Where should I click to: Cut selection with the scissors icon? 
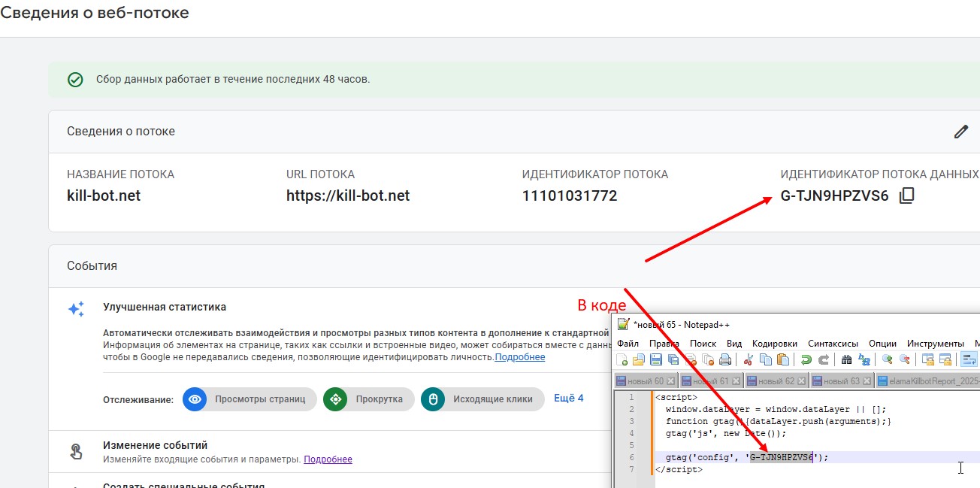[749, 359]
